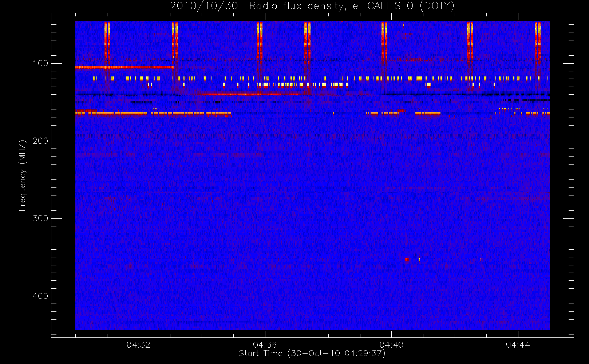Click the 300 frequency tick label

(40, 218)
